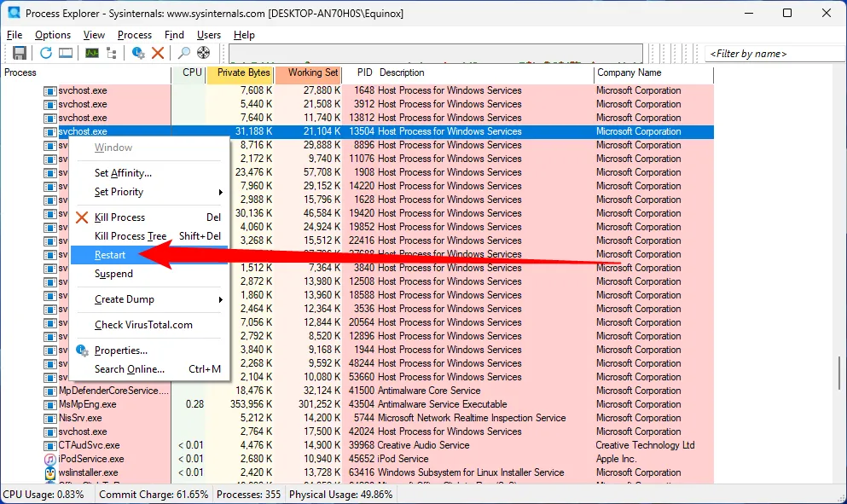The image size is (847, 504).
Task: Click the crosshair Find Window's Process icon
Action: (x=204, y=53)
